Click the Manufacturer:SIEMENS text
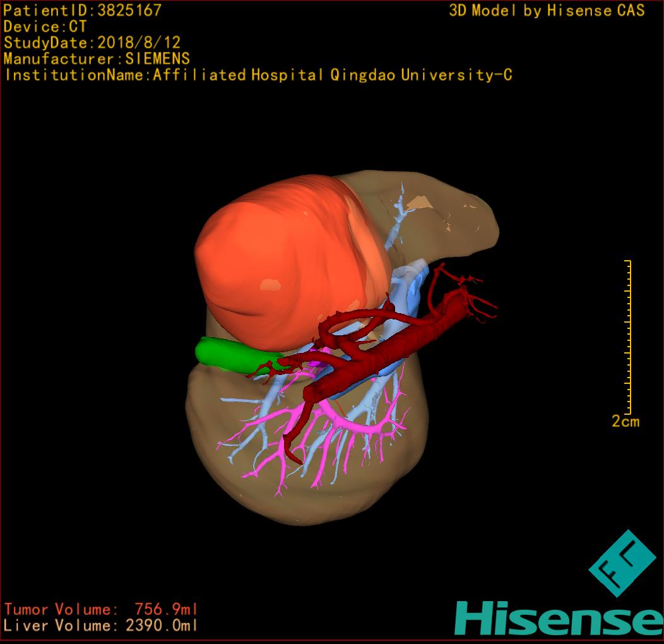The image size is (664, 644). tap(97, 59)
